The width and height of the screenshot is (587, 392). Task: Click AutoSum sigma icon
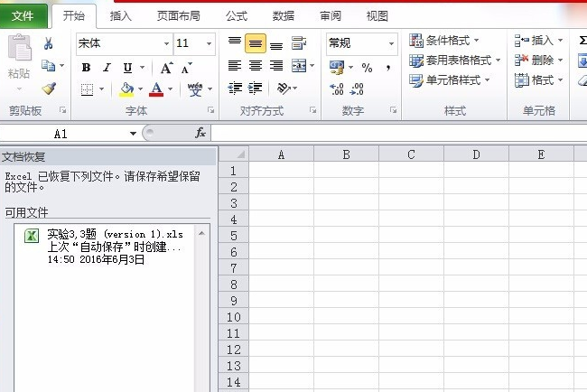582,40
